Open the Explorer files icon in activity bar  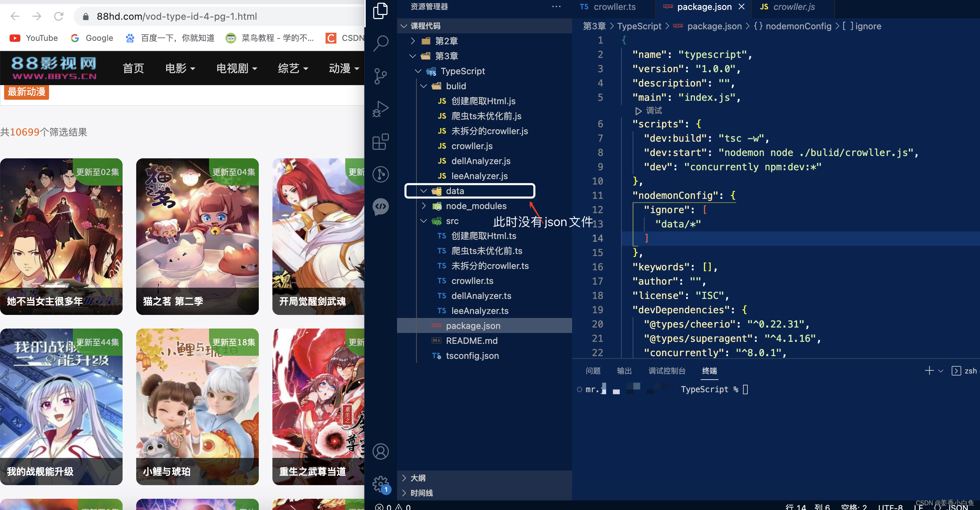tap(380, 11)
